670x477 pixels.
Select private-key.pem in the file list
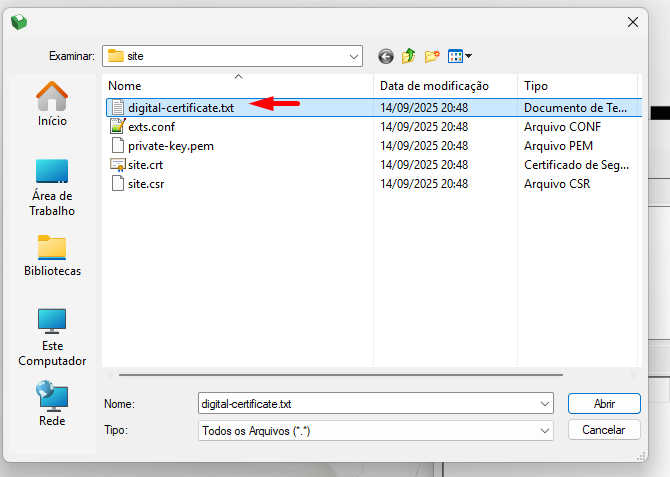pyautogui.click(x=170, y=146)
